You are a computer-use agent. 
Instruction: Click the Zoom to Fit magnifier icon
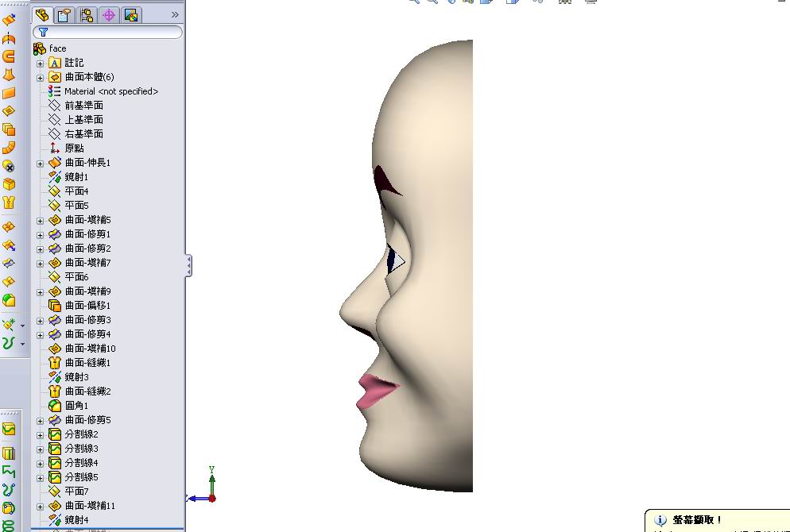(x=412, y=3)
